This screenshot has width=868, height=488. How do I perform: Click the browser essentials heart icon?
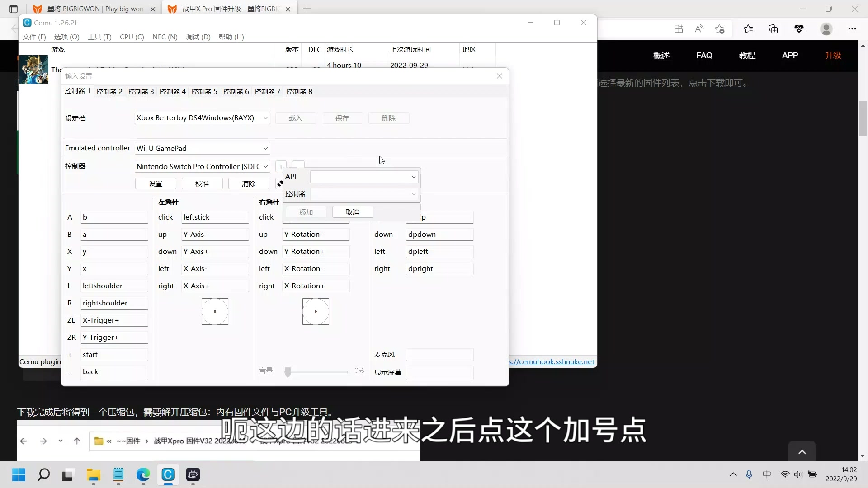click(x=799, y=29)
